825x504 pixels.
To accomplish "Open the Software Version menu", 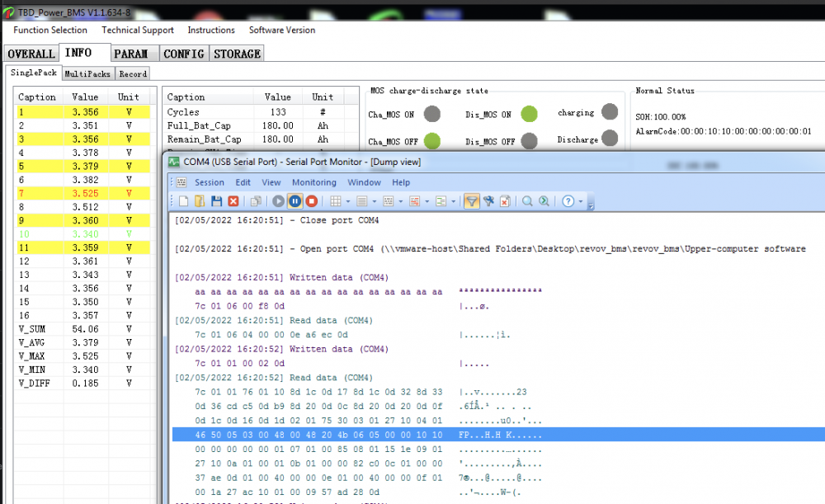I will click(x=282, y=30).
